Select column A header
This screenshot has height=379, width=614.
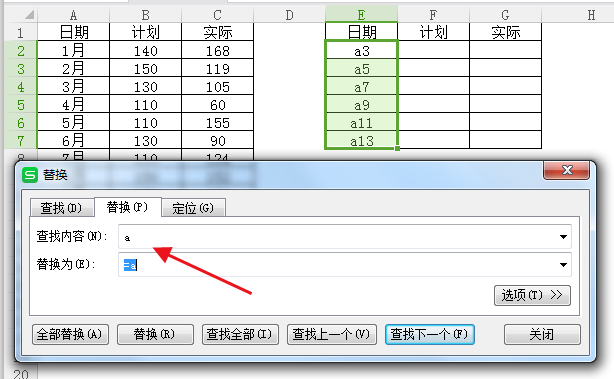(x=73, y=15)
